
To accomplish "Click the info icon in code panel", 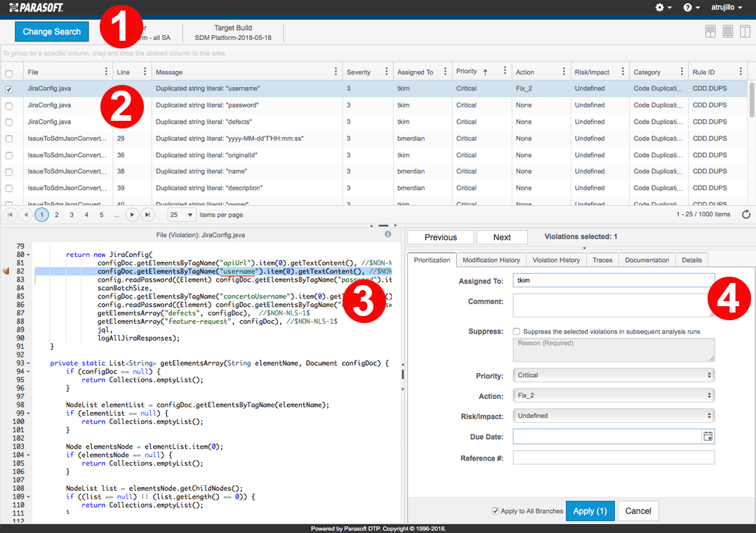I will coord(387,234).
